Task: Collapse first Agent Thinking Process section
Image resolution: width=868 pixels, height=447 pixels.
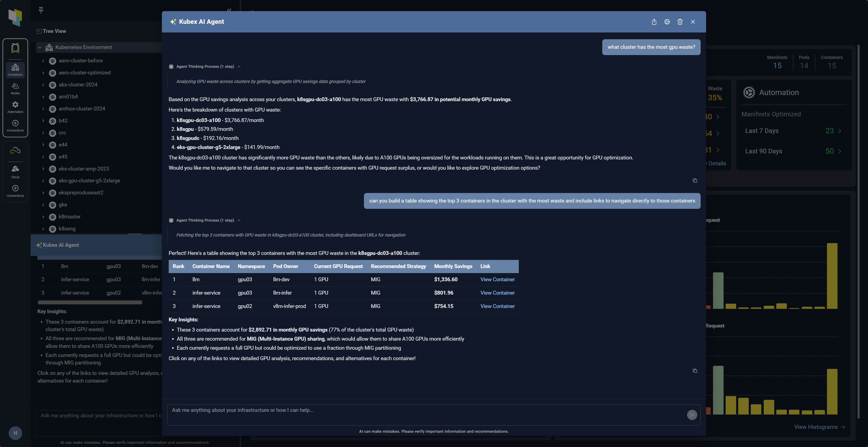Action: [x=239, y=67]
